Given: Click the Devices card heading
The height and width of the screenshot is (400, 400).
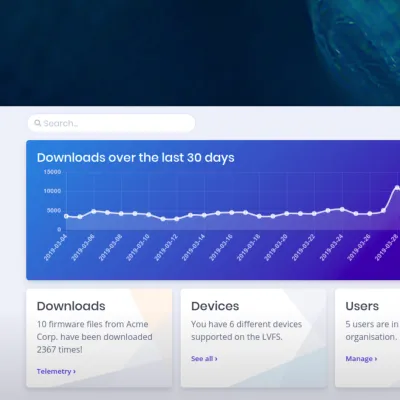Looking at the screenshot, I should coord(215,306).
